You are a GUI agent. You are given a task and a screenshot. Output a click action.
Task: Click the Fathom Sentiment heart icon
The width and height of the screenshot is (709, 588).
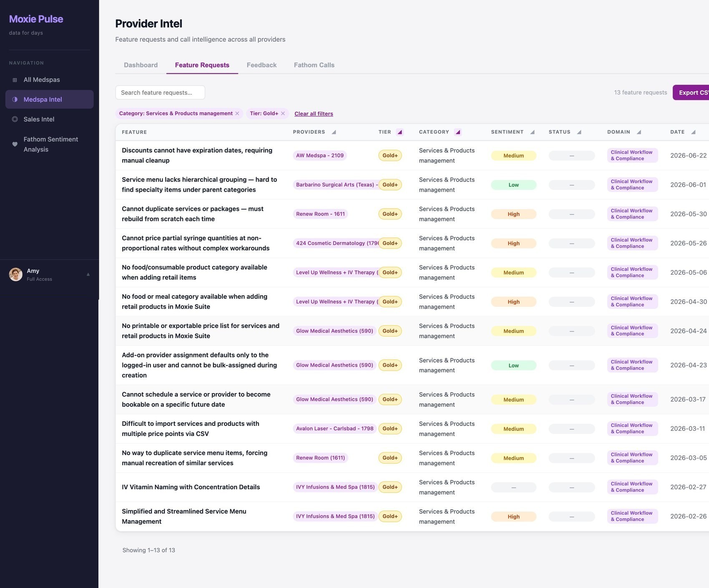click(15, 144)
